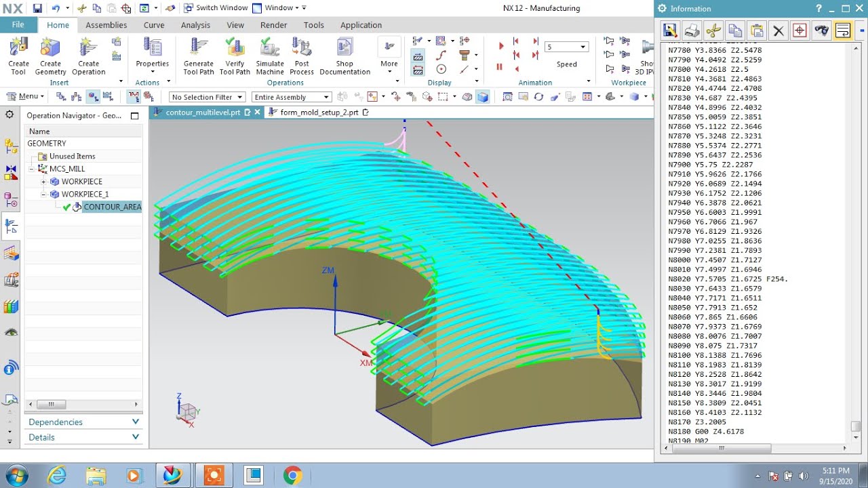The image size is (868, 488).
Task: Click Copy icon in quick access toolbar
Action: click(x=97, y=8)
